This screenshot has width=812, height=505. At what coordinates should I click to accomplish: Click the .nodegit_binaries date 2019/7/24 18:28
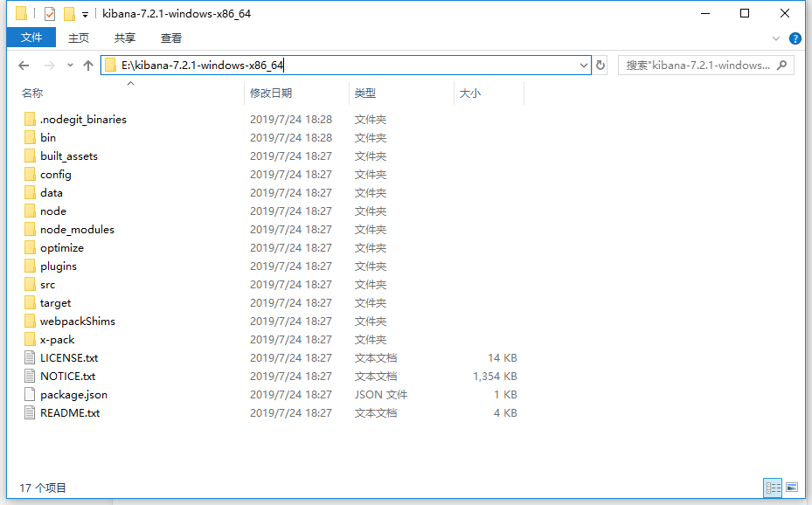291,120
